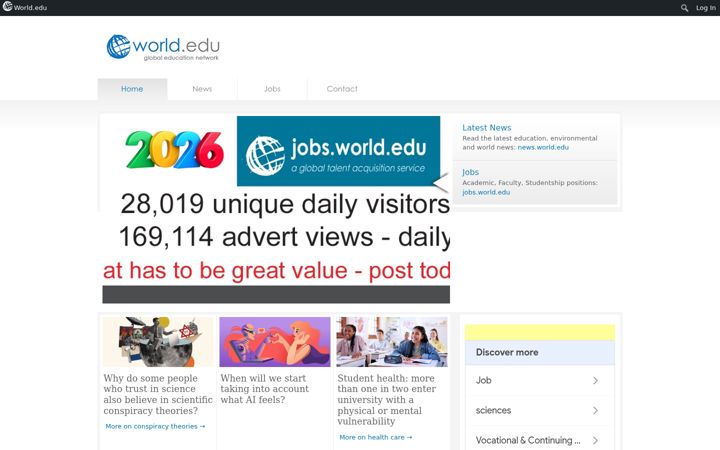Read 'Student health: more than one in two' article
The image size is (720, 450).
[386, 399]
